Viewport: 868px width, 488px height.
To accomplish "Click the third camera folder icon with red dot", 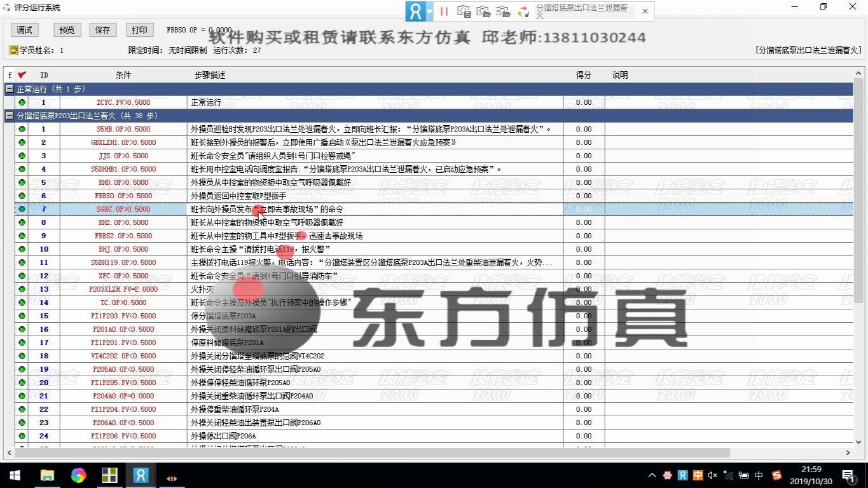I will [503, 11].
